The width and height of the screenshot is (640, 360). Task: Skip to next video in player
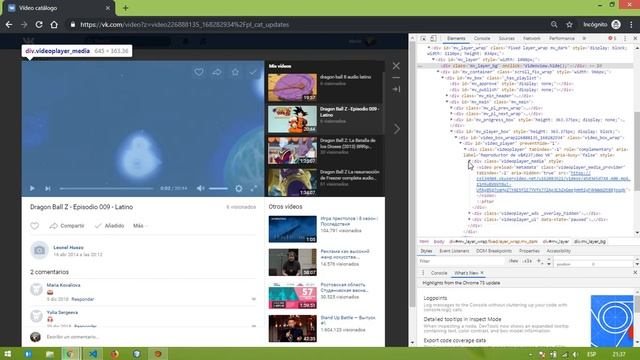[x=48, y=188]
